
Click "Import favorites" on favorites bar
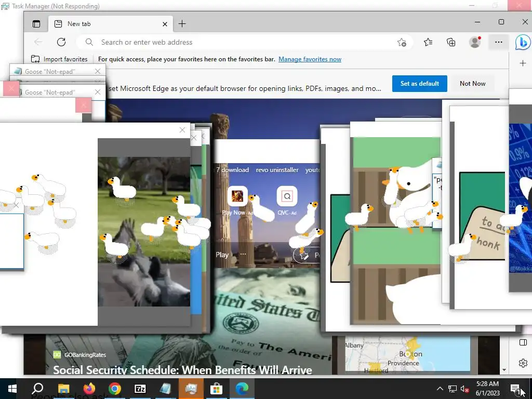(59, 59)
